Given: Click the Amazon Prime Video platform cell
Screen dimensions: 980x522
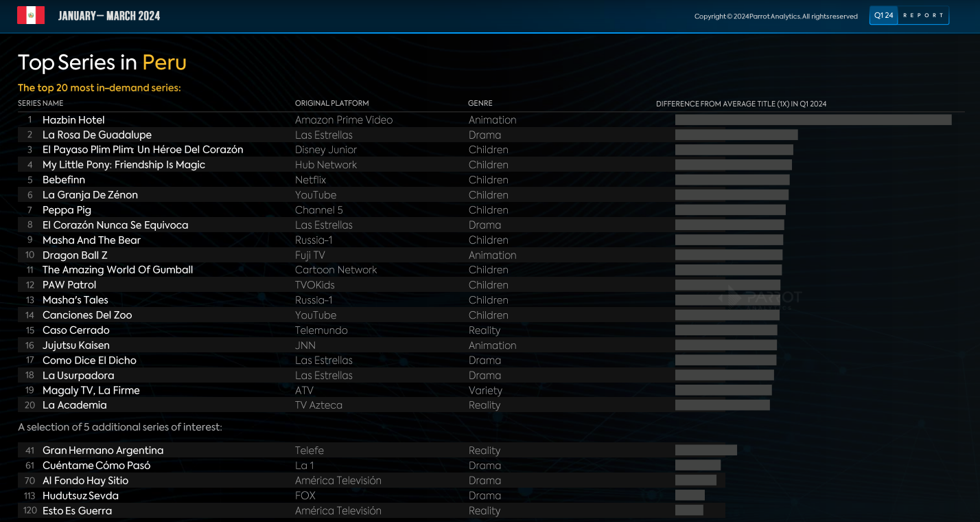Looking at the screenshot, I should [x=344, y=120].
